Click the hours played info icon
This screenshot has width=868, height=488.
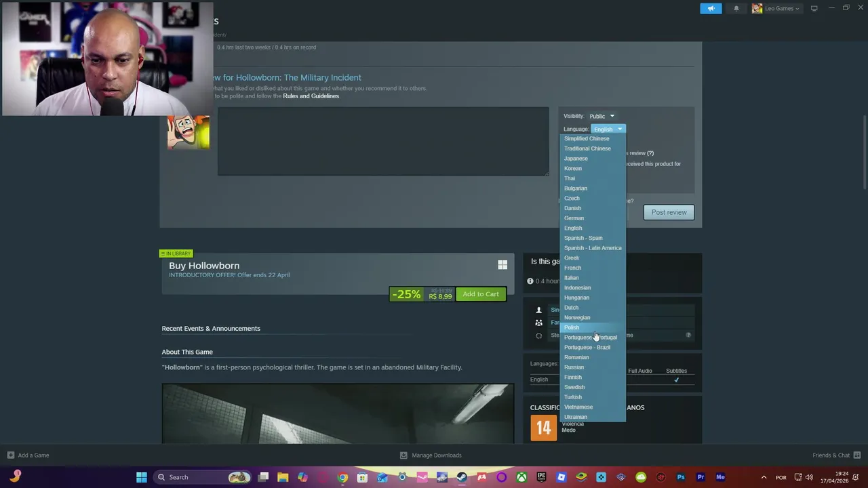click(x=530, y=281)
